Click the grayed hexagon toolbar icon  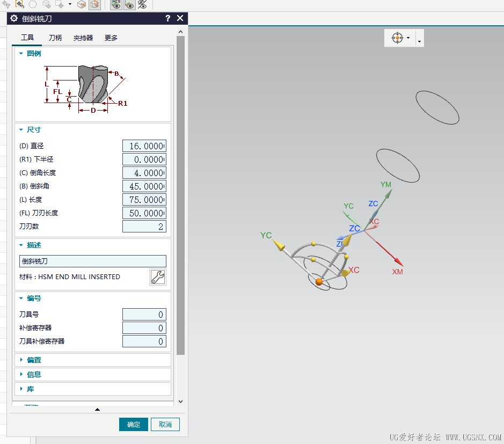tap(33, 4)
